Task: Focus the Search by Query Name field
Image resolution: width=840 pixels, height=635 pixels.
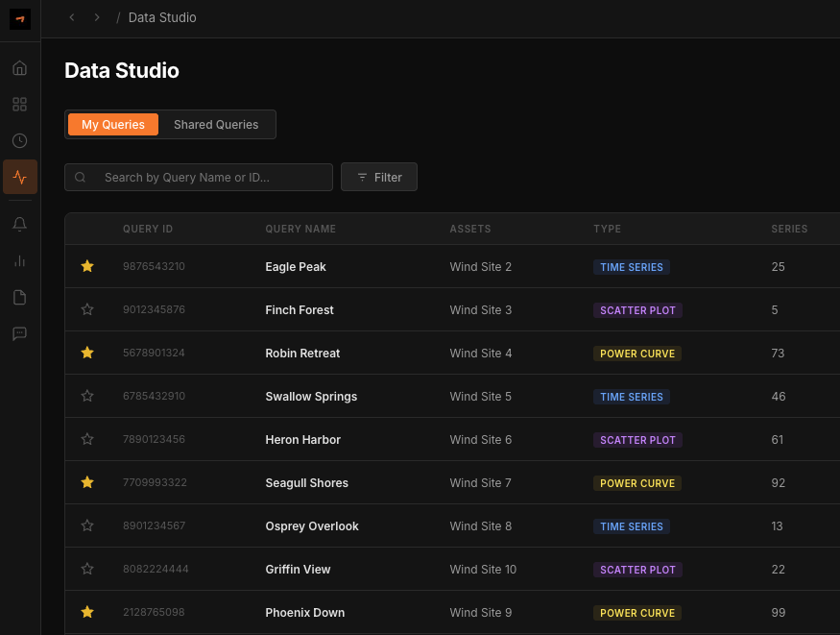Action: pyautogui.click(x=198, y=178)
